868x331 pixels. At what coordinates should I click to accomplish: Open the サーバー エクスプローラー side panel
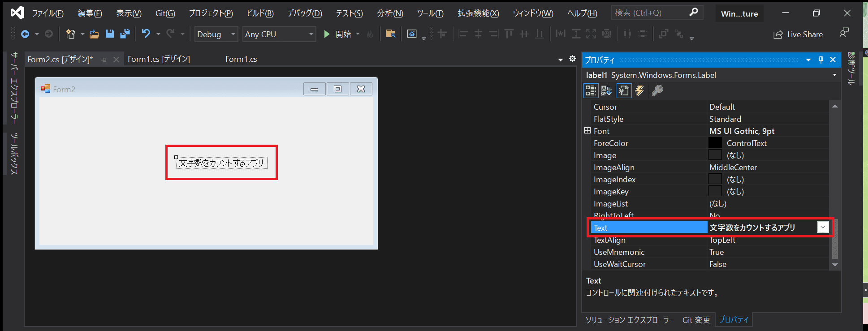pos(14,88)
